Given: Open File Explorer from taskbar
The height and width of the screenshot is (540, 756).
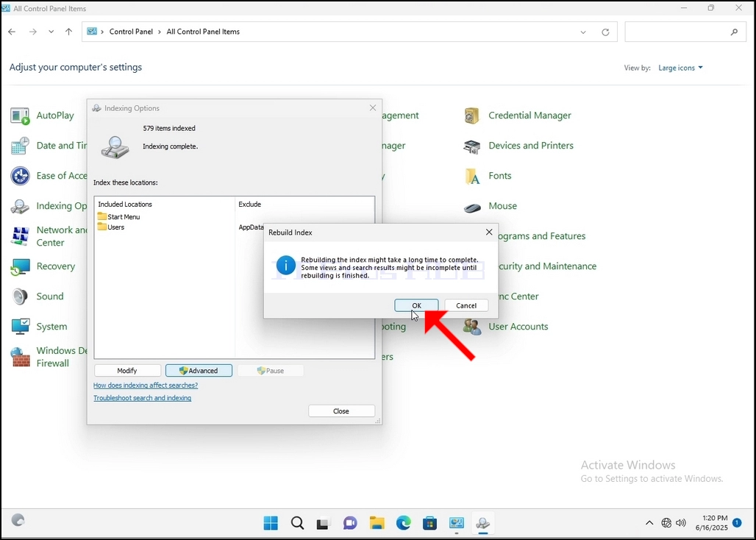Looking at the screenshot, I should (377, 522).
